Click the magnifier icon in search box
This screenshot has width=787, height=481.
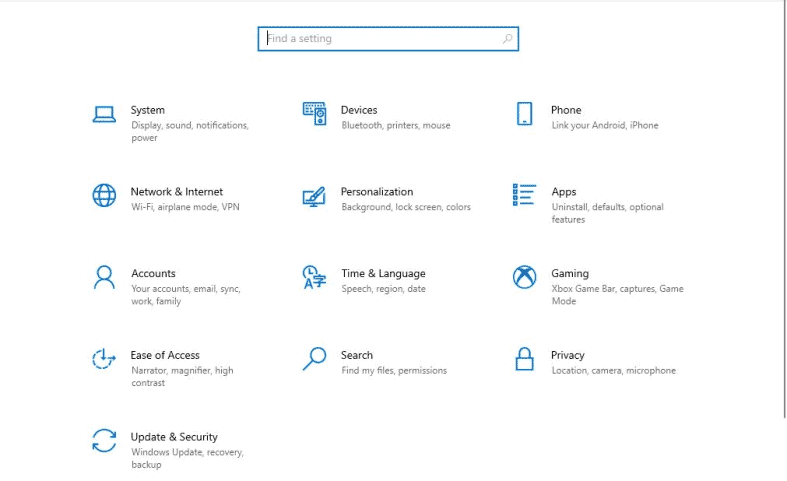(x=507, y=38)
